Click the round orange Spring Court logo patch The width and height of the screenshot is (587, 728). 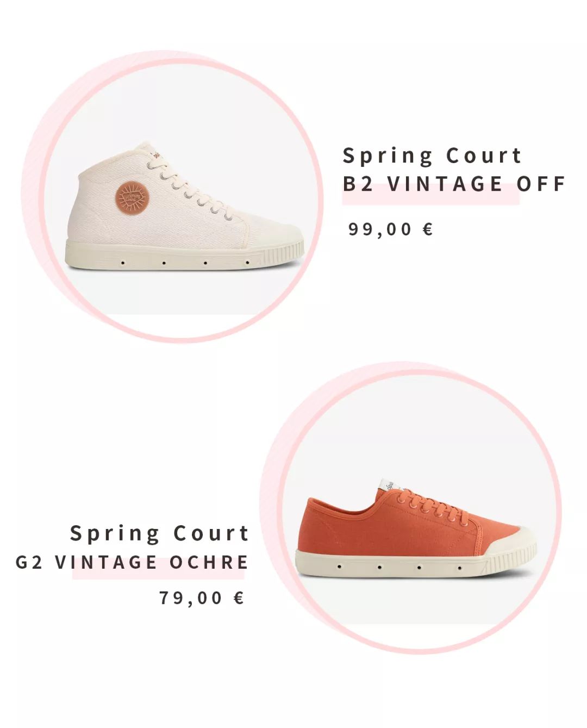coord(131,196)
